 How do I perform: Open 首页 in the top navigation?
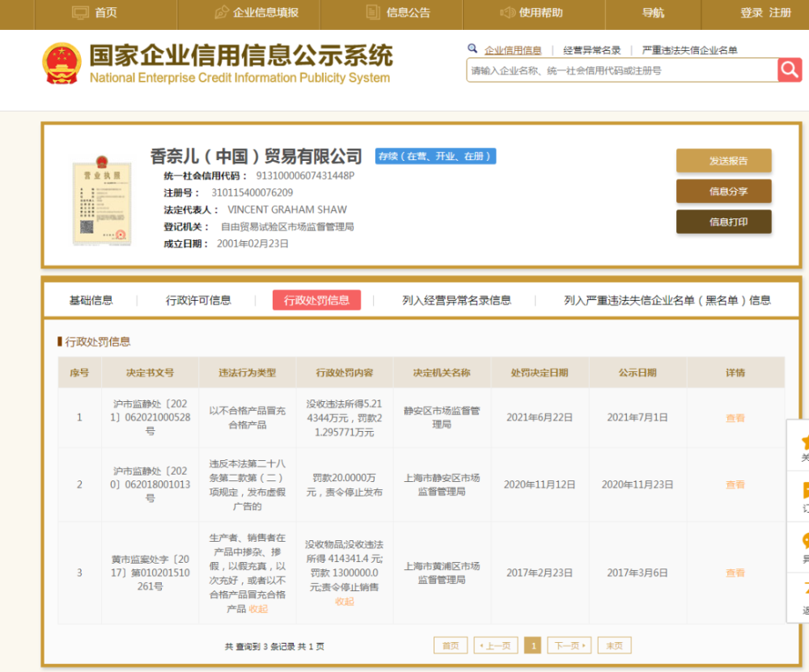coord(106,12)
